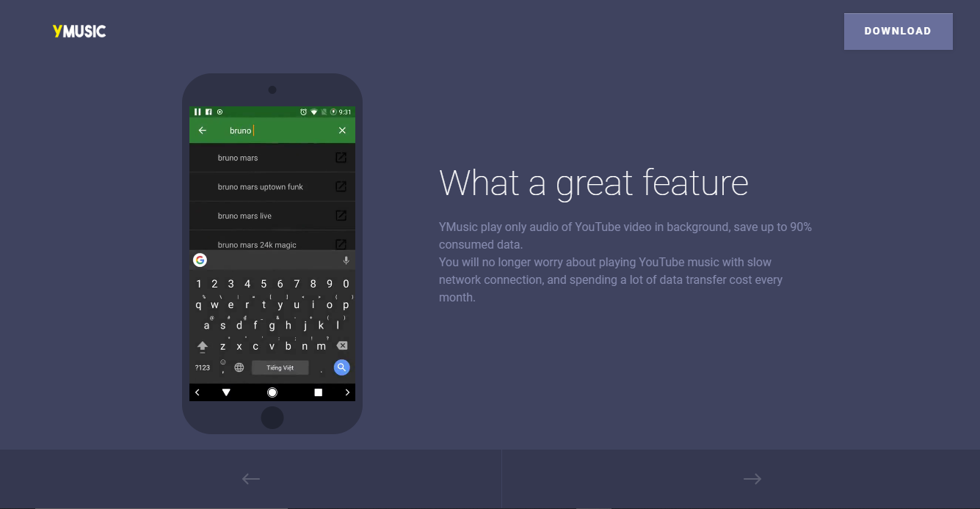Go to the next slide arrow

[x=752, y=479]
